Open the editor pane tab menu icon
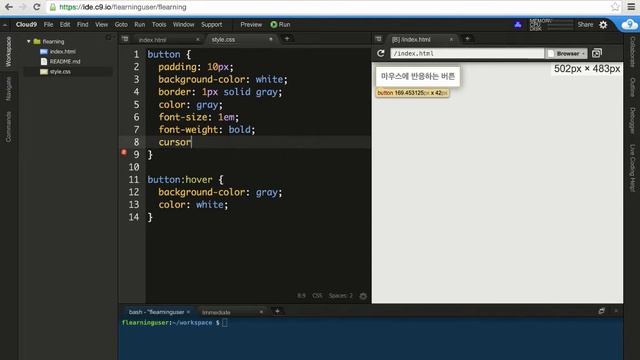Image resolution: width=640 pixels, height=360 pixels. 125,39
